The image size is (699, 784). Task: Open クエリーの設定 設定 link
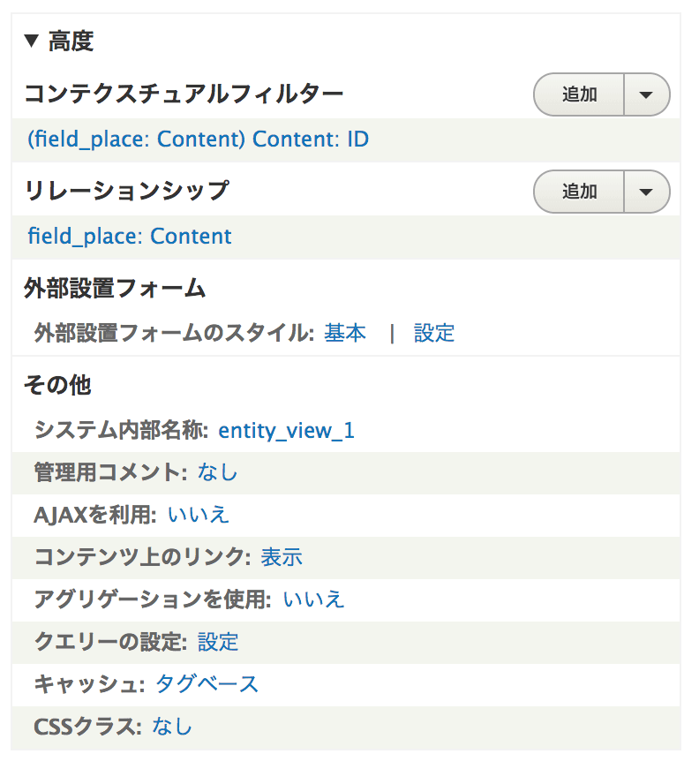point(218,642)
